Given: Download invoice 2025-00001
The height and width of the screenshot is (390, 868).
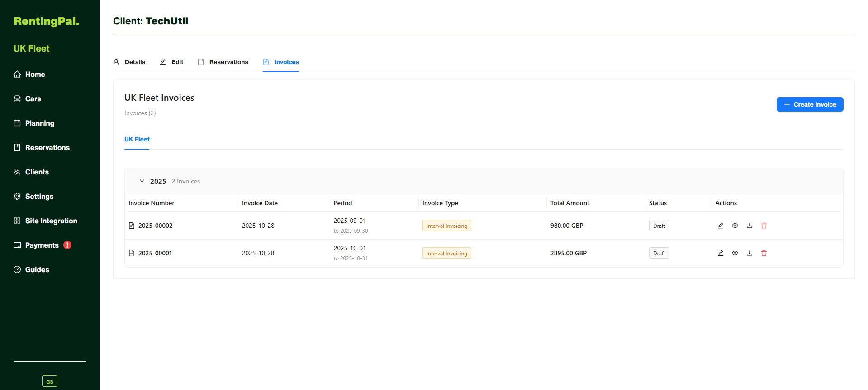Looking at the screenshot, I should point(749,253).
